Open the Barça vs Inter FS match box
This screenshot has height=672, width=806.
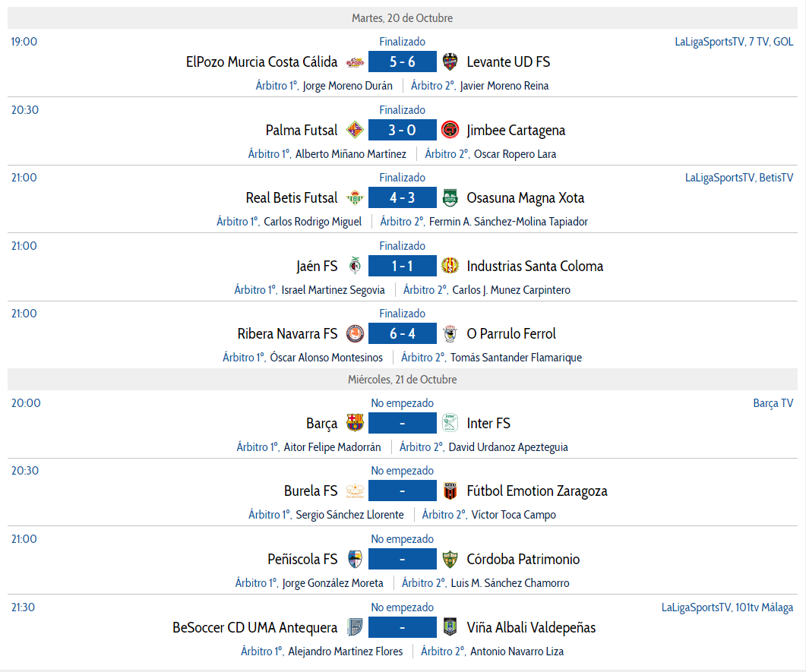[x=403, y=423]
